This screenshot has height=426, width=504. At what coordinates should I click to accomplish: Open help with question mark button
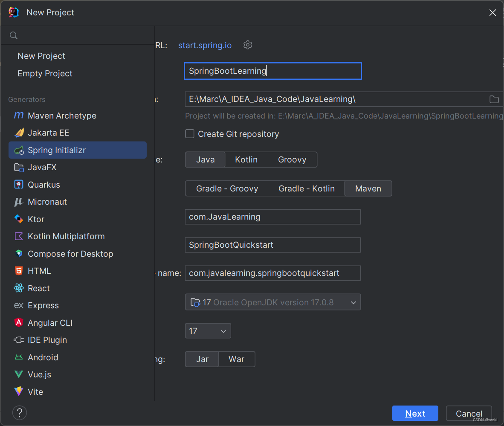[x=20, y=413]
